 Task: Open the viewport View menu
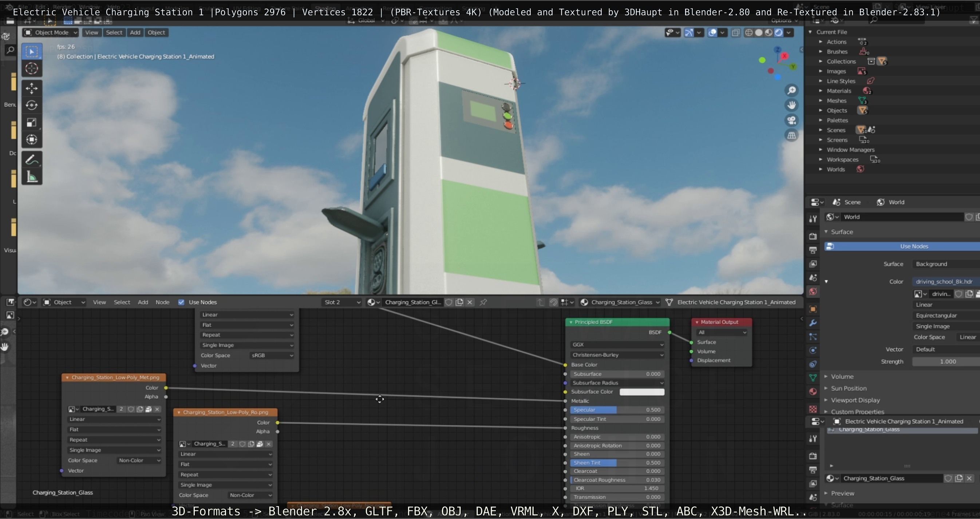(91, 33)
